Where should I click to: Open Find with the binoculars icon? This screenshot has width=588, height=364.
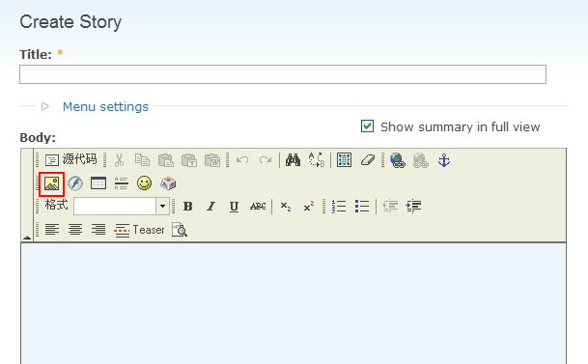coord(293,160)
